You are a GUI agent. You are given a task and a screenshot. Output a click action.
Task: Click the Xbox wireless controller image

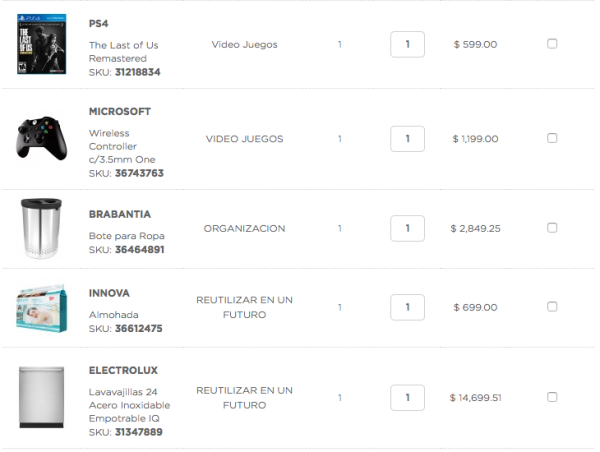pos(41,138)
